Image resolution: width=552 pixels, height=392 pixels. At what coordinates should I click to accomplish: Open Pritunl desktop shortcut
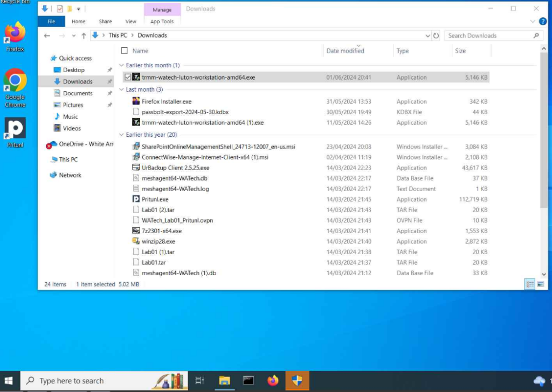15,132
